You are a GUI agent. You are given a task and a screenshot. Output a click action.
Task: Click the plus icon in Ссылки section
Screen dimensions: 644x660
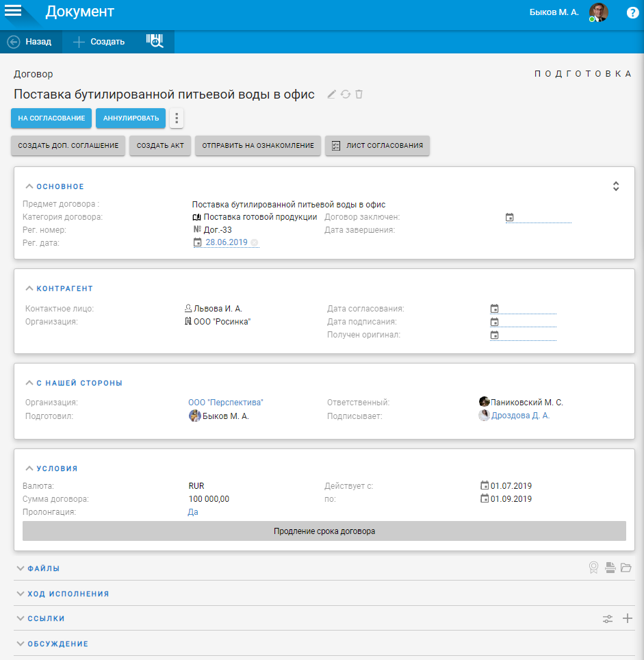[x=627, y=618]
